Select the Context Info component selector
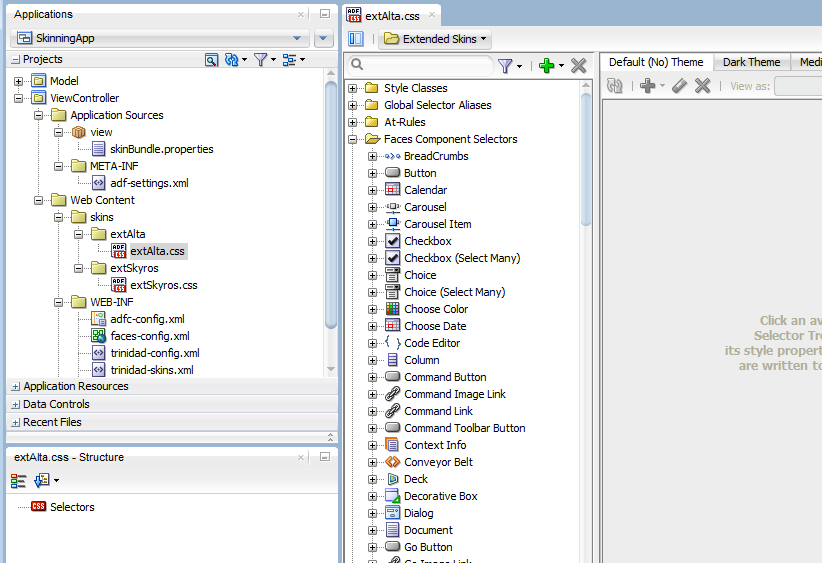 click(435, 445)
